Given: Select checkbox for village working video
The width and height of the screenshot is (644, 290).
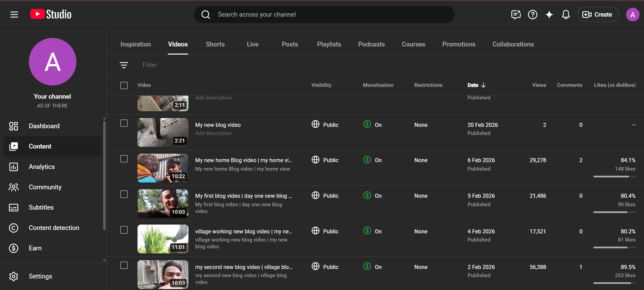Looking at the screenshot, I should pos(124,230).
